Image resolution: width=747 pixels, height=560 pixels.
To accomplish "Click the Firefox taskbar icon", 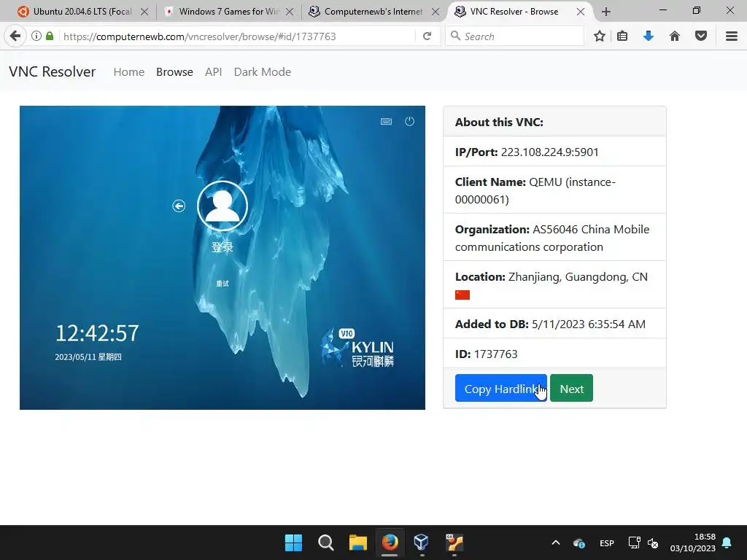I will 390,542.
